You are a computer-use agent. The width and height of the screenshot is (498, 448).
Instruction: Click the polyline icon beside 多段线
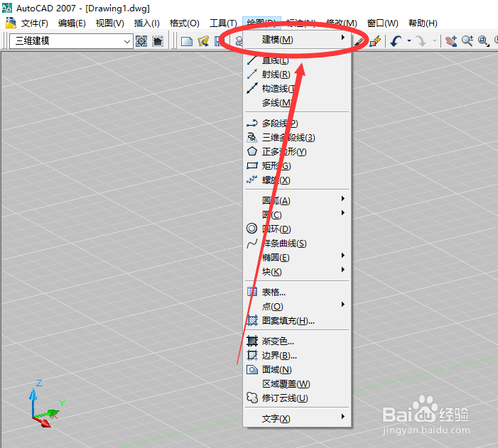click(252, 123)
